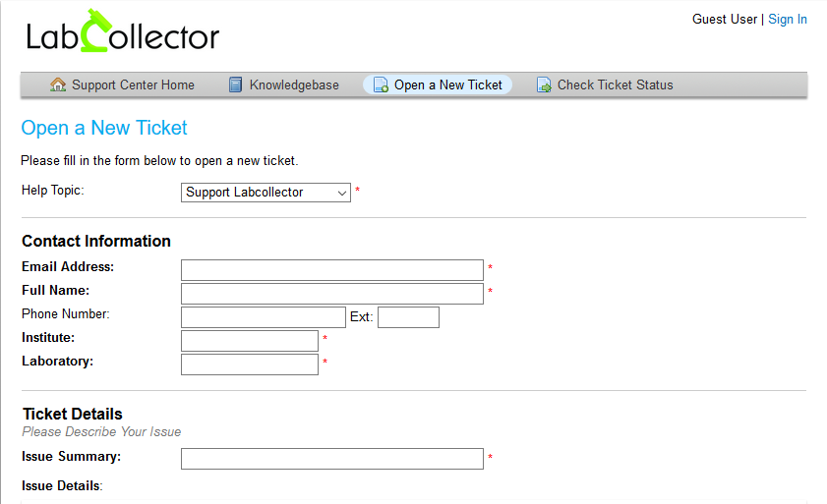Select the Open a New Ticket tab

(438, 84)
